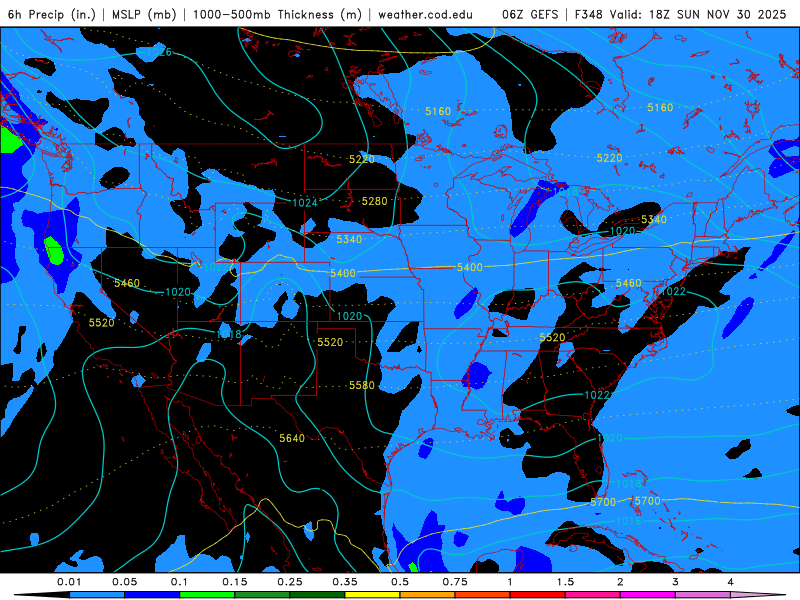Click the 1022 isobar label near Georgia coast

point(596,395)
